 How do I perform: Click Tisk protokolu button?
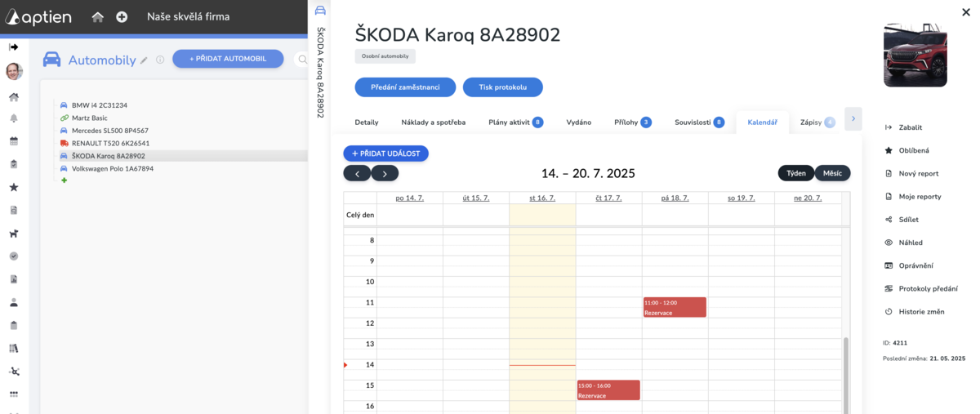coord(502,87)
